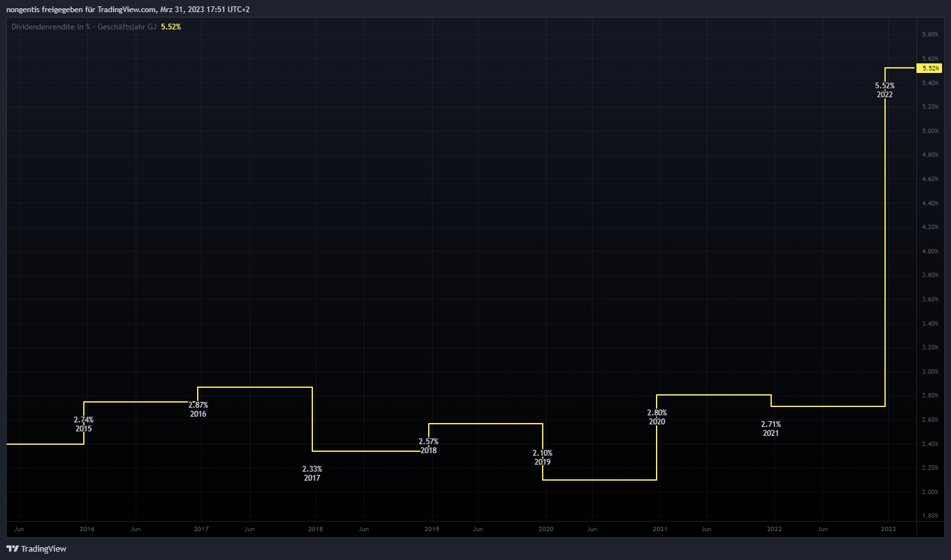This screenshot has height=560, width=951.
Task: Click the TradingView logo icon
Action: click(12, 548)
